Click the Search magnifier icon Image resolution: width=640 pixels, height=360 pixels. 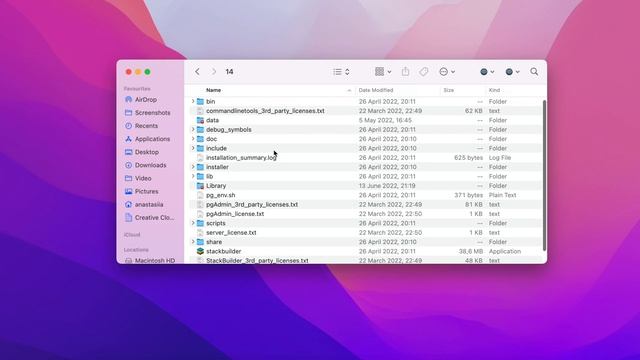tap(534, 72)
